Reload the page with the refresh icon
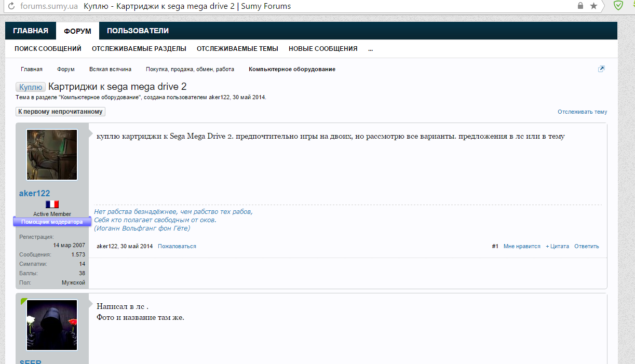 click(x=10, y=6)
